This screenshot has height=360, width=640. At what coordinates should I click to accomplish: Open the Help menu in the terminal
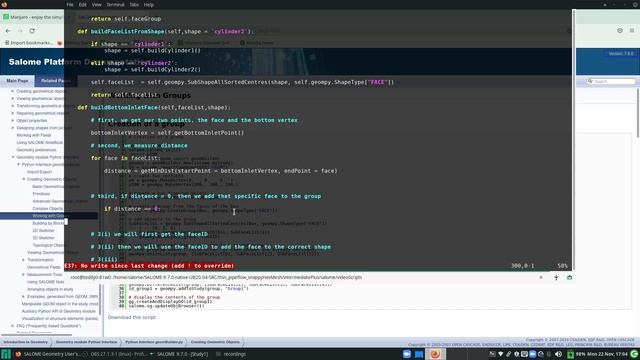(149, 5)
